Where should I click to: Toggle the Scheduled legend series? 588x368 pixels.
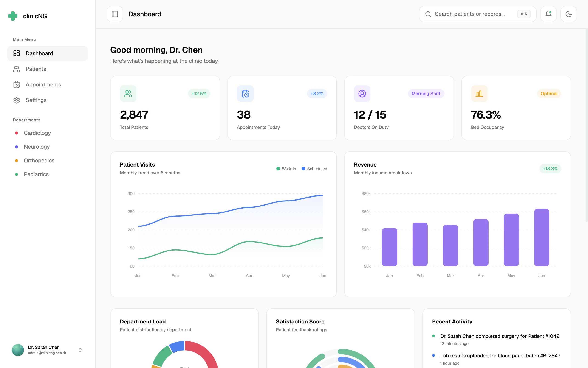point(314,169)
